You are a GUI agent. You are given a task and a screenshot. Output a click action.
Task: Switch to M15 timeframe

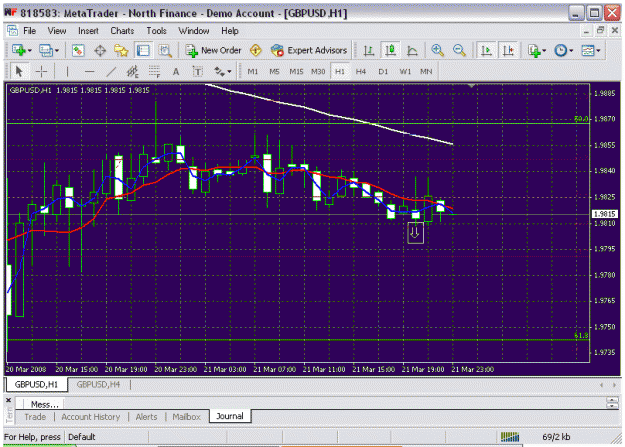296,72
